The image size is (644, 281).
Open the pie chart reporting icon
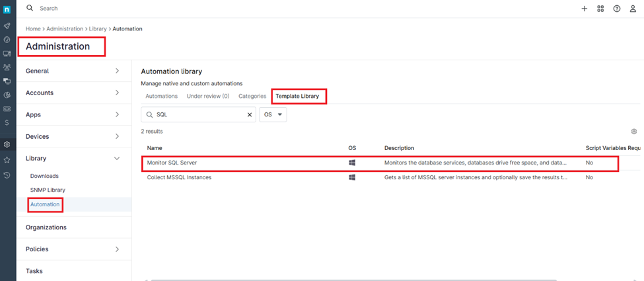point(7,95)
